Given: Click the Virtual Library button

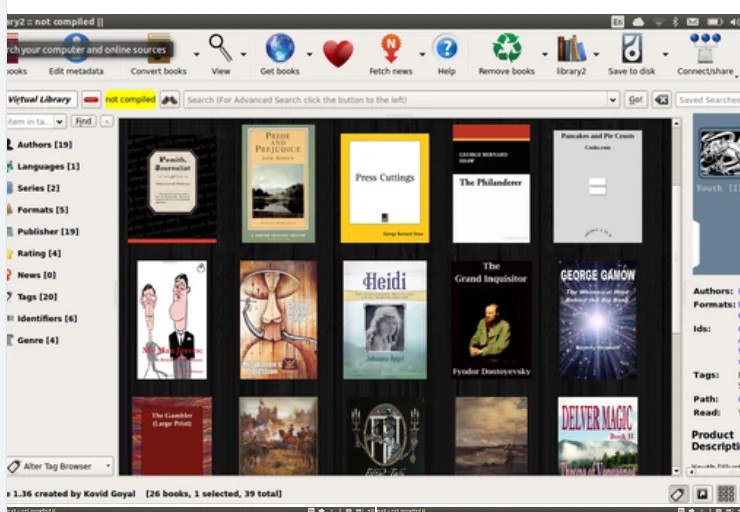Looking at the screenshot, I should point(42,100).
